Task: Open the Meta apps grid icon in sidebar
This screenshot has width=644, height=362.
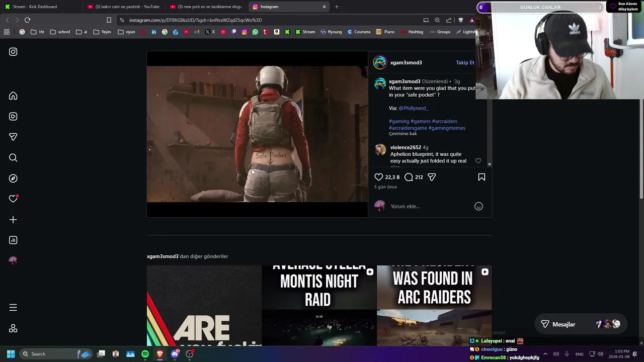Action: click(13, 328)
